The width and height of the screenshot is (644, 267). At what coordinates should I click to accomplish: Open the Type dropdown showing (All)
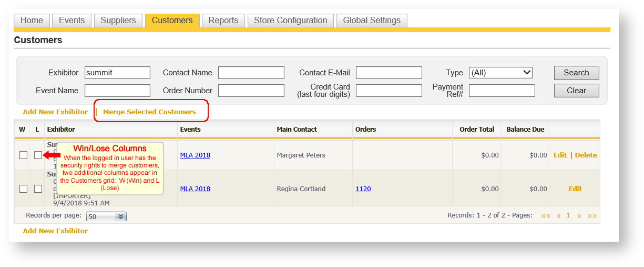coord(500,73)
